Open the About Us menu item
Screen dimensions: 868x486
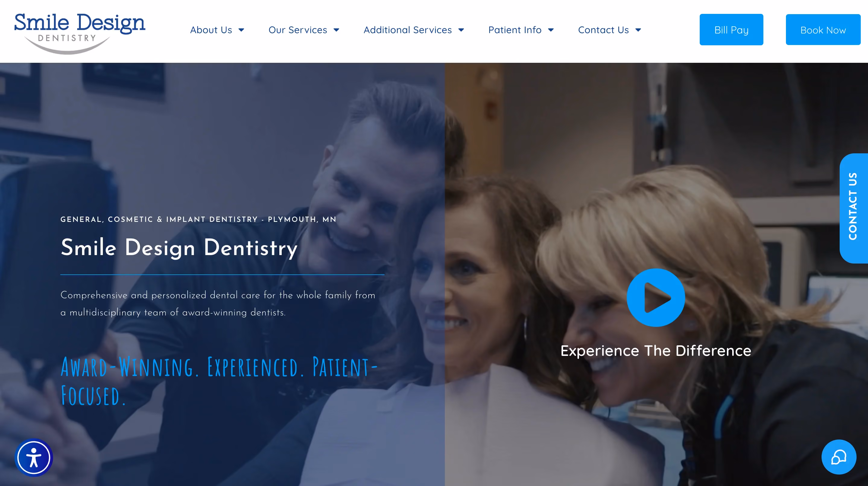pos(211,30)
